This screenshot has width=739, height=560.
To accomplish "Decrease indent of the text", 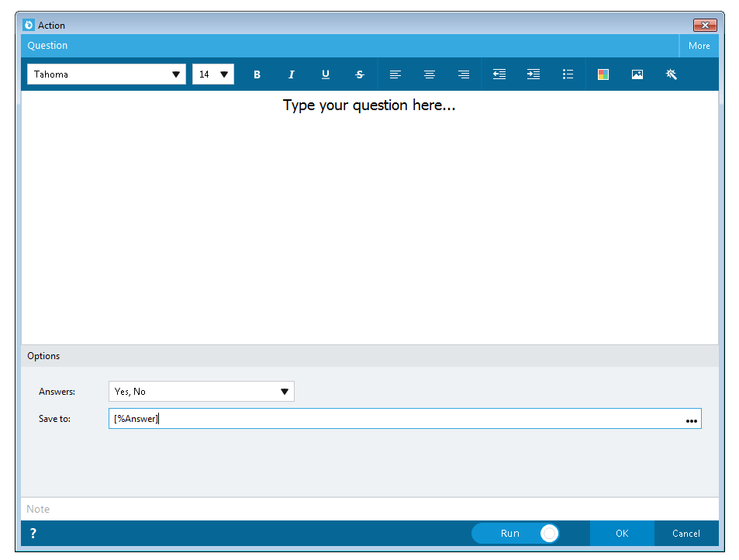I will click(x=499, y=74).
